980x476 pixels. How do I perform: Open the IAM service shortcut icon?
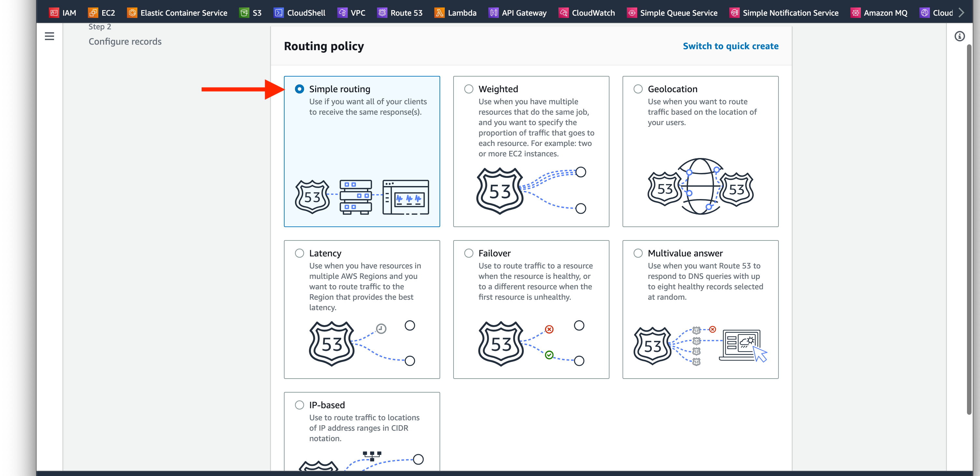[x=54, y=13]
